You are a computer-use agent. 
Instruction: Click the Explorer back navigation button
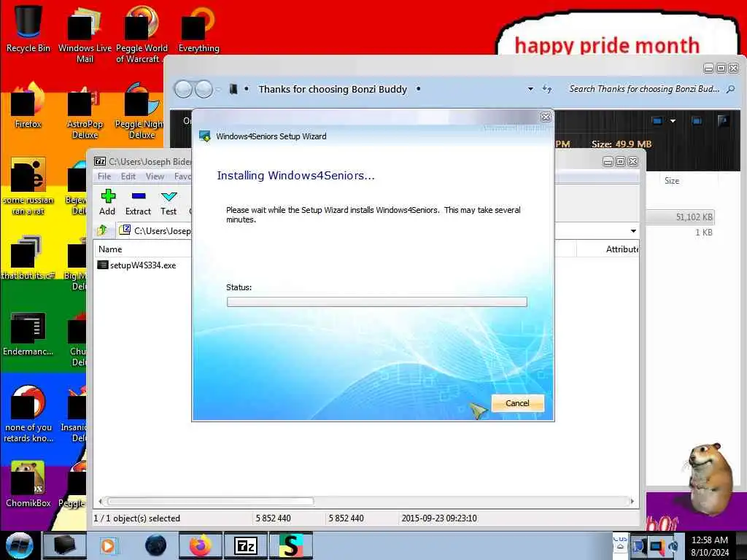[x=183, y=89]
